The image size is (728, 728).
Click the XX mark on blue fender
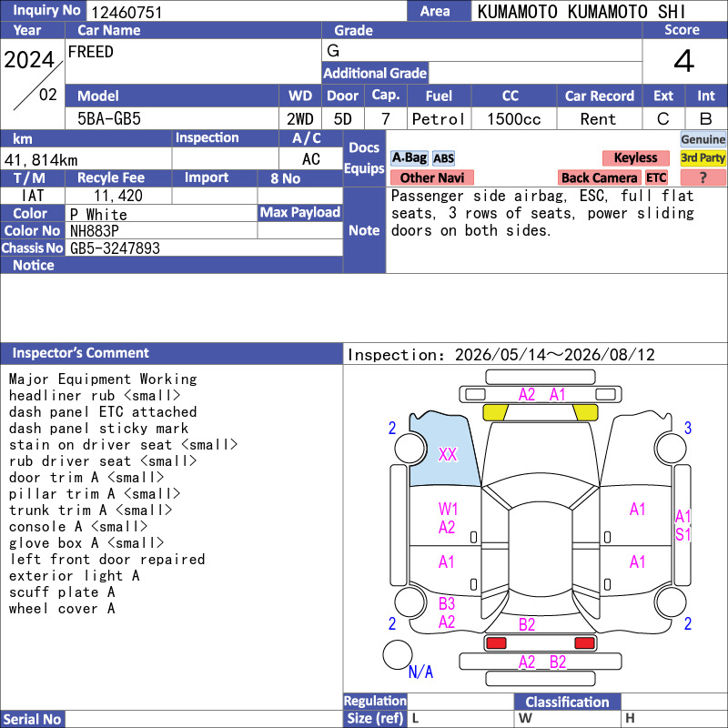pyautogui.click(x=448, y=454)
